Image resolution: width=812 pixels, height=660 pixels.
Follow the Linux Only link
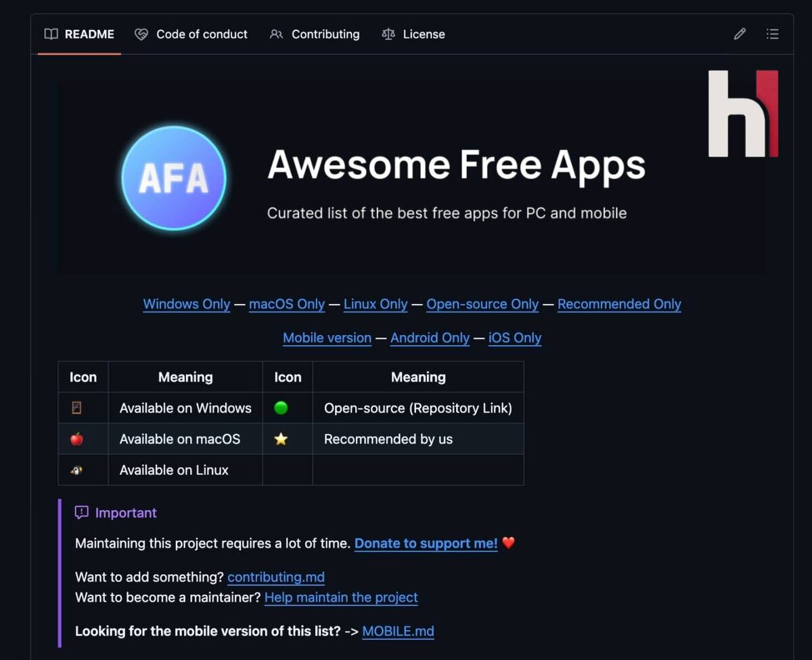(x=376, y=304)
